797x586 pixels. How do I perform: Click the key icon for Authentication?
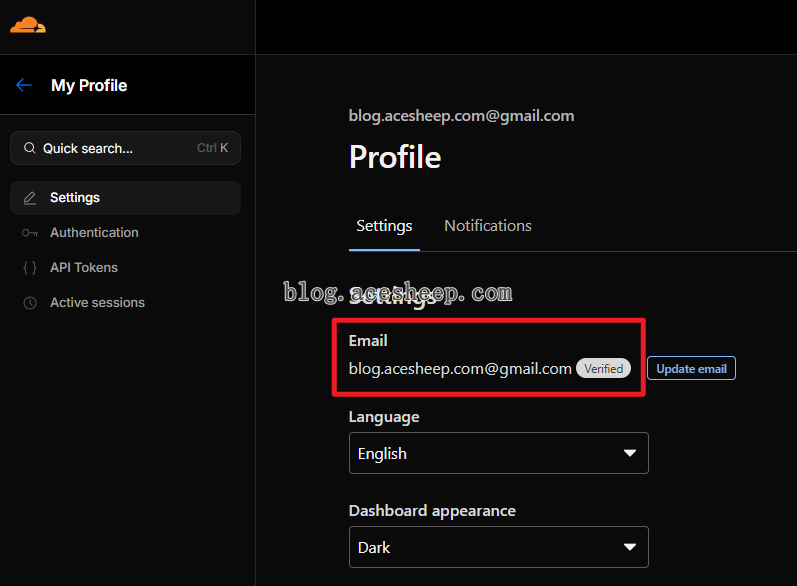[x=30, y=233]
